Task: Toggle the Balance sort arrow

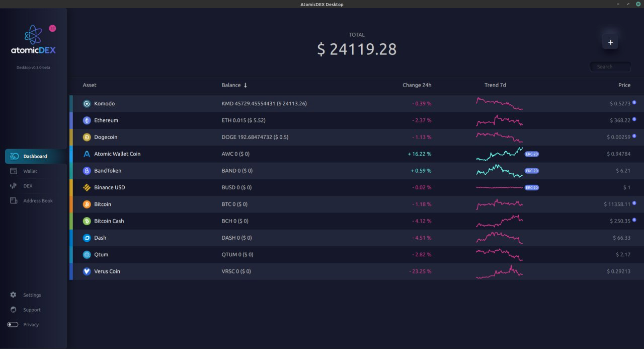Action: (x=246, y=85)
